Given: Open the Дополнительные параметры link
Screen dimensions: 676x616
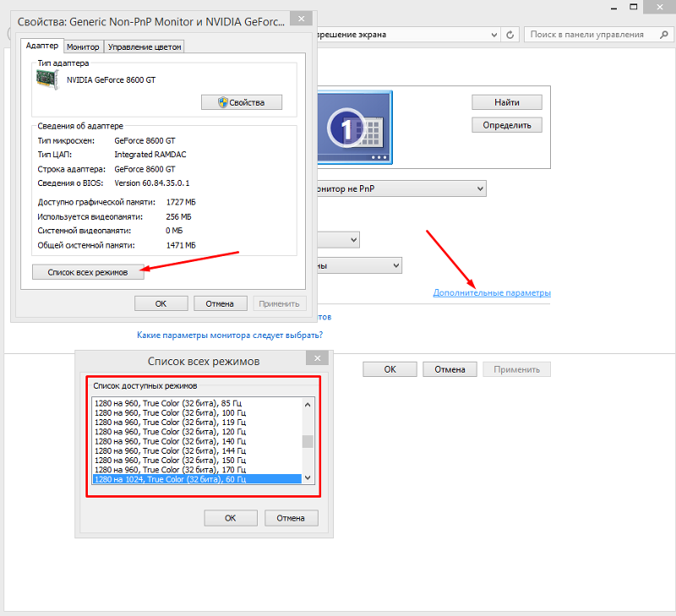Looking at the screenshot, I should (492, 292).
